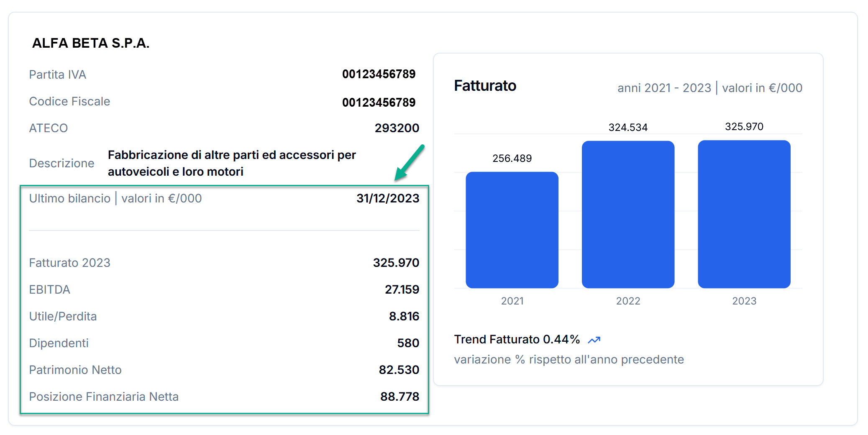Screen dimensions: 868x435
Task: Click the Patrimonio Netto label
Action: [75, 370]
